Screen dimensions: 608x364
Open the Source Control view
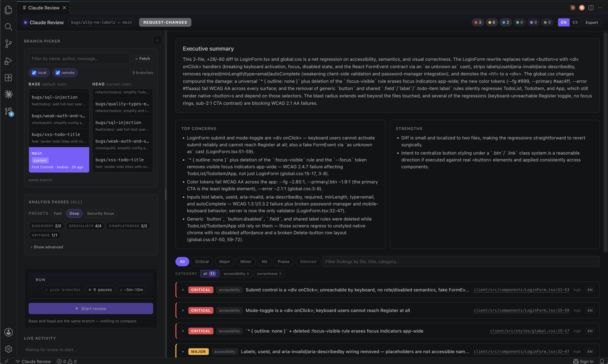tap(8, 44)
